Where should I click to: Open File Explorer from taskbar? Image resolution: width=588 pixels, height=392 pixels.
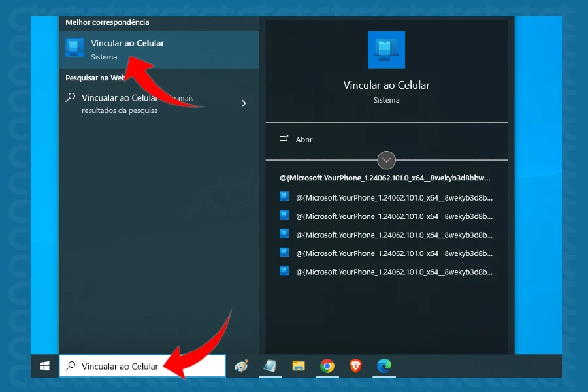click(x=299, y=366)
